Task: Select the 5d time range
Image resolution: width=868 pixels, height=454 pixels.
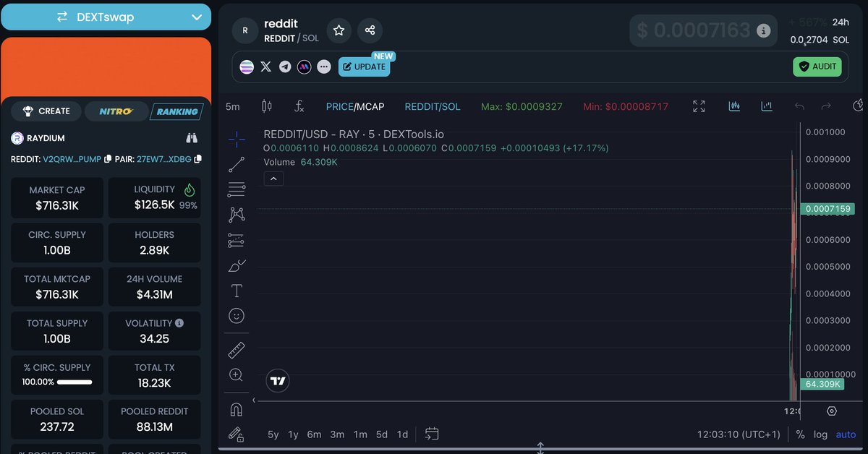Action: (x=382, y=434)
